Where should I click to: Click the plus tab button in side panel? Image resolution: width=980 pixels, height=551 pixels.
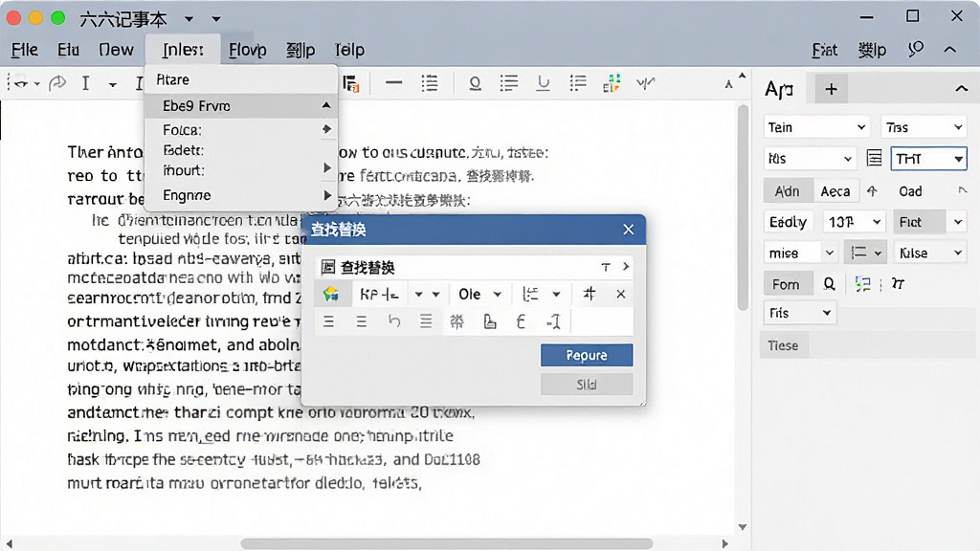tap(832, 89)
